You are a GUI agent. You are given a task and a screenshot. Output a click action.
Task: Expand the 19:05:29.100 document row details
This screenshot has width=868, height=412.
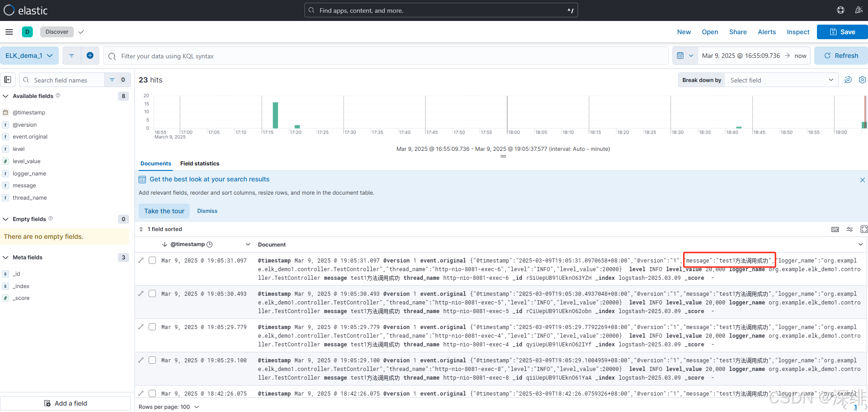click(141, 360)
